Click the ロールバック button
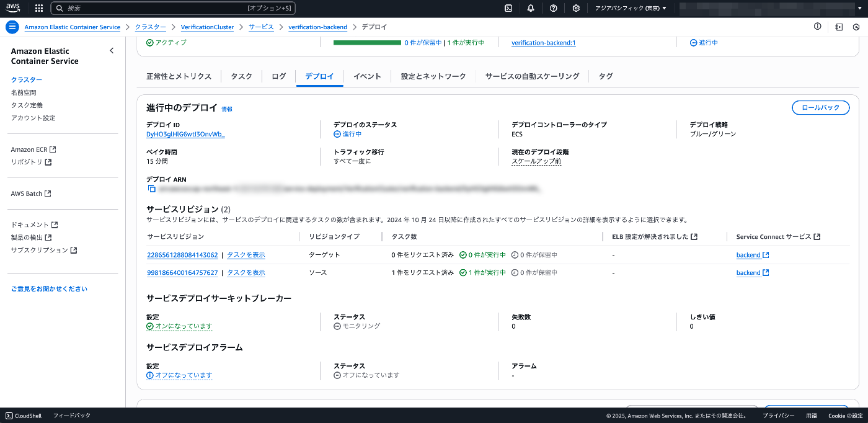Viewport: 868px width, 423px height. click(820, 107)
